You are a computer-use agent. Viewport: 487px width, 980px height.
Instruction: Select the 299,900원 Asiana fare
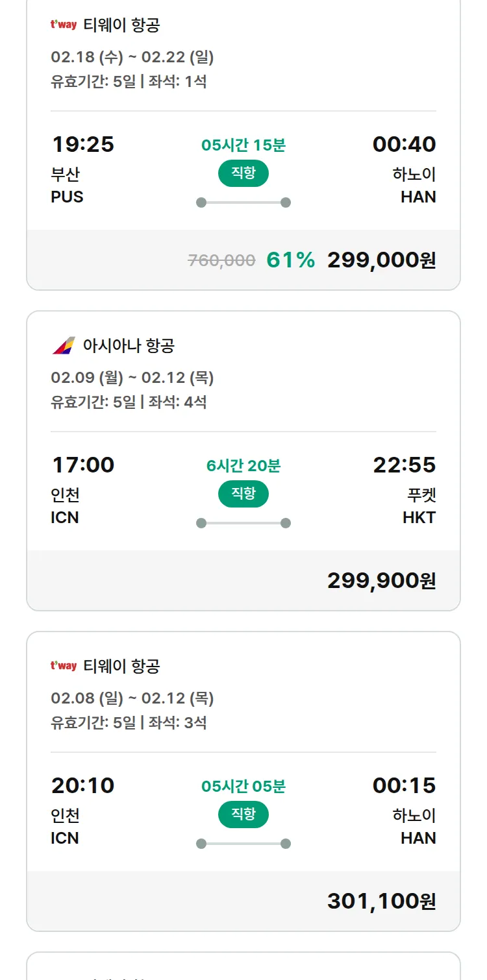381,581
